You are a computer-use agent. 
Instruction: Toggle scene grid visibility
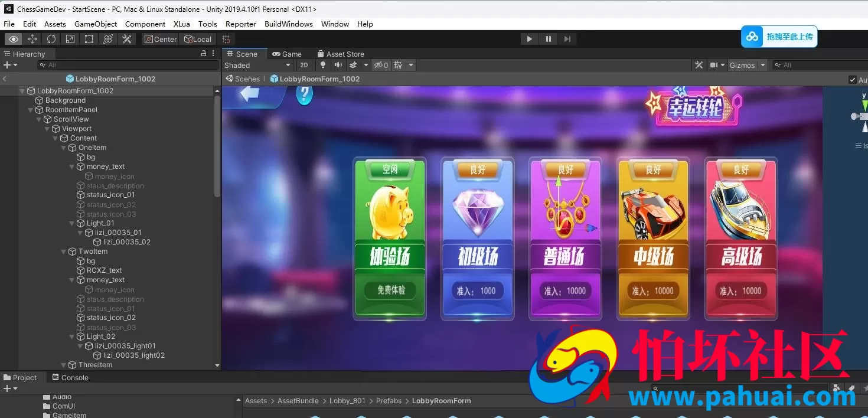tap(398, 65)
